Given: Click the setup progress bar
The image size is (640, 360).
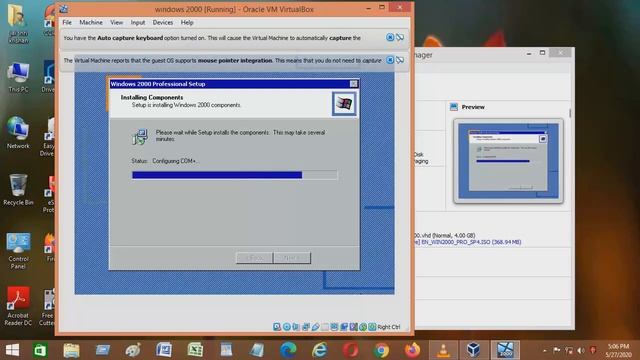Looking at the screenshot, I should (235, 175).
